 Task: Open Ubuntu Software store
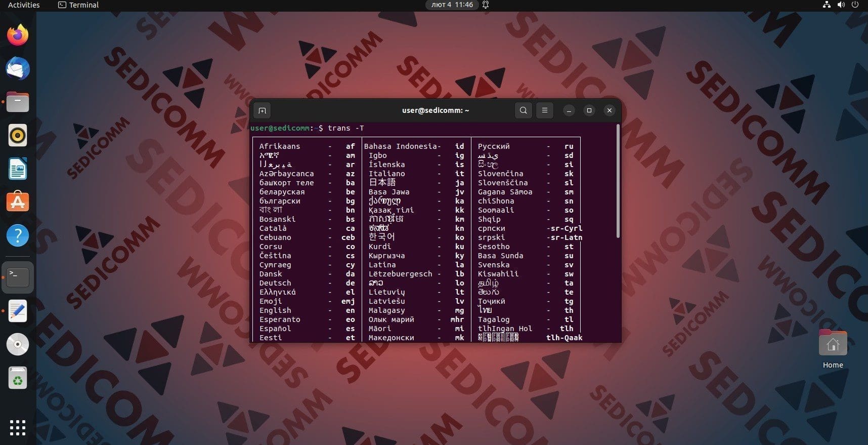click(18, 203)
